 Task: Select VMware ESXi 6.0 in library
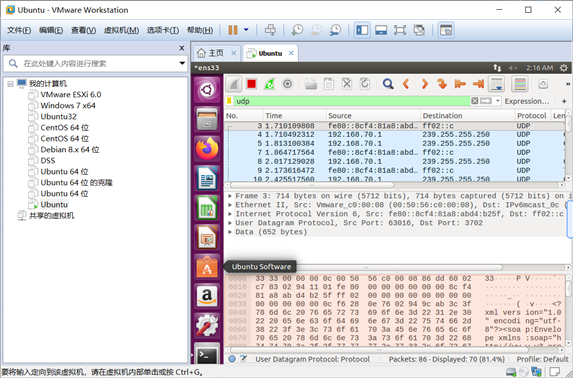point(71,95)
